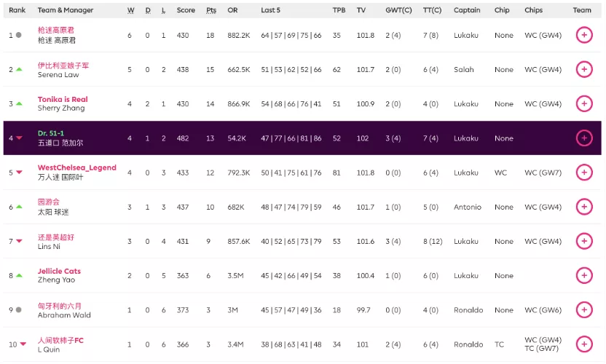606x364 pixels.
Task: Click the Chips column header
Action: point(533,10)
